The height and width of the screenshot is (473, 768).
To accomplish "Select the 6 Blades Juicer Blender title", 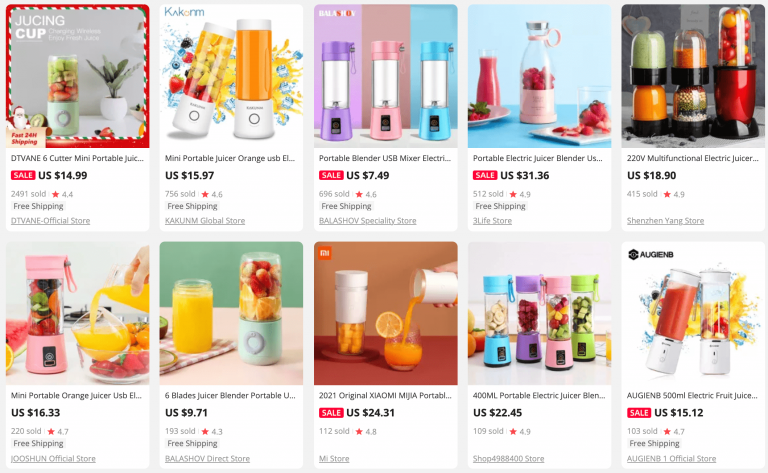I will (x=230, y=396).
